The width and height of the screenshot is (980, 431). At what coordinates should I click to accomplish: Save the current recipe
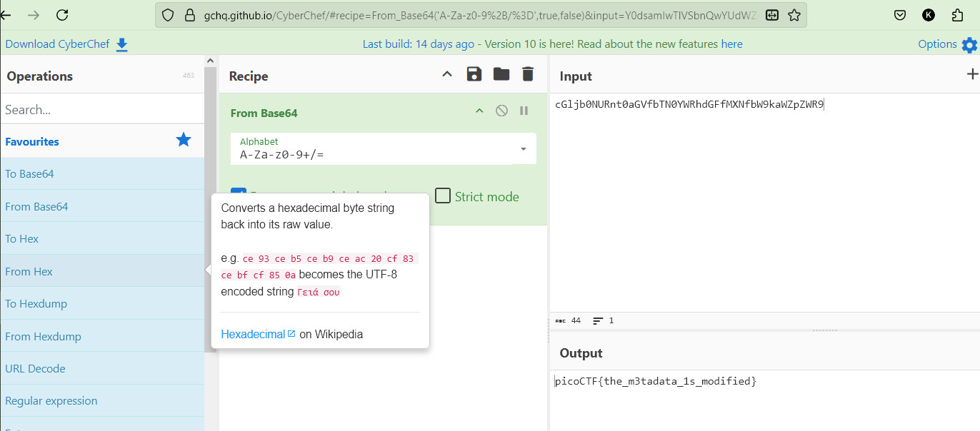tap(474, 74)
